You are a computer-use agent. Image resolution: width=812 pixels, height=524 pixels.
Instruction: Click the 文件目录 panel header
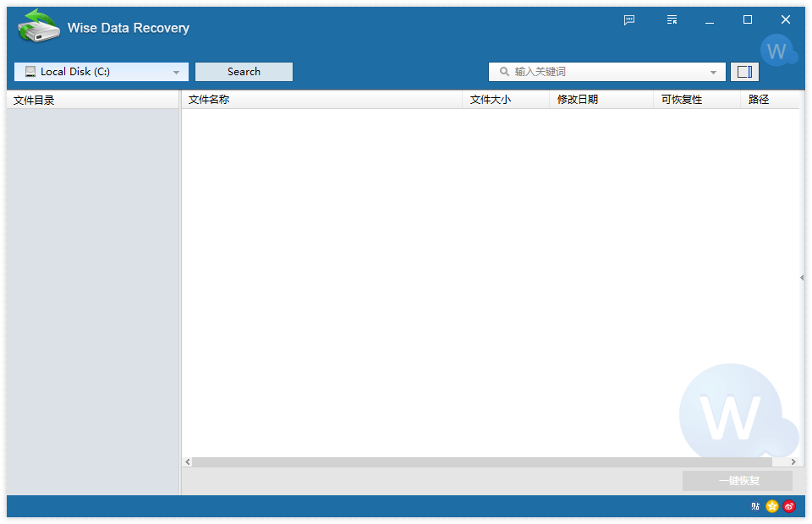[93, 100]
